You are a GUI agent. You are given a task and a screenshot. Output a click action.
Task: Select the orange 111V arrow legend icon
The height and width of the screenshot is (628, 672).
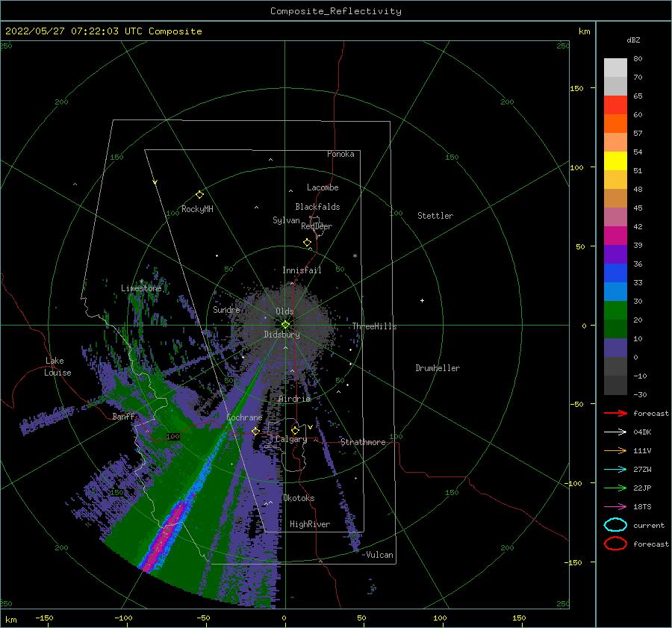615,450
